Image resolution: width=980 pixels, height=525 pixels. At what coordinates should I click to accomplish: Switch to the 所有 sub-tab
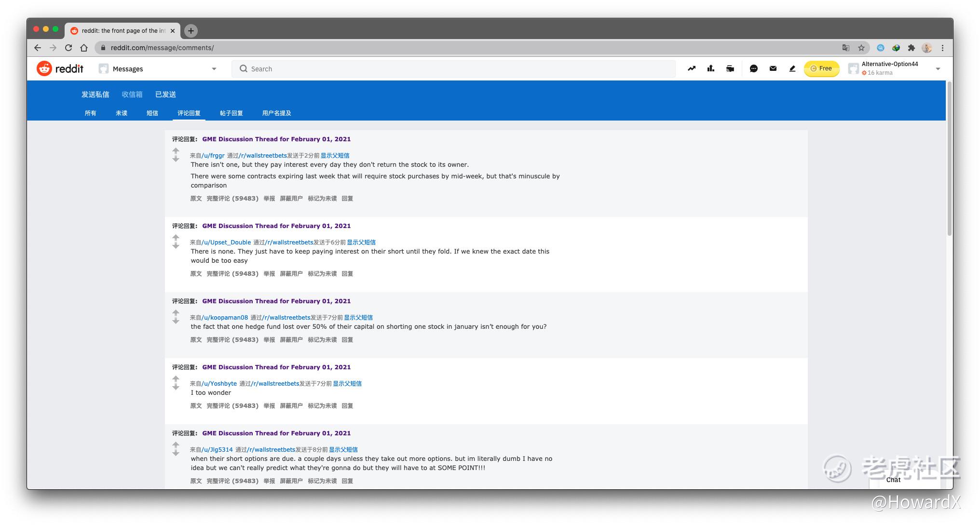(91, 113)
